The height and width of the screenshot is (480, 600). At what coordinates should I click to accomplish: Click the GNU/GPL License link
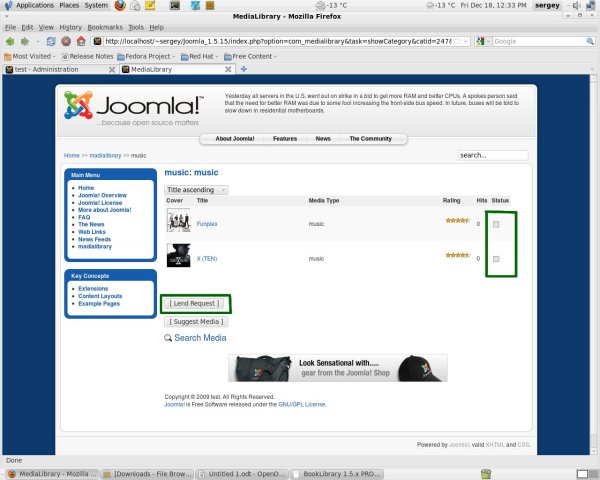click(x=302, y=404)
